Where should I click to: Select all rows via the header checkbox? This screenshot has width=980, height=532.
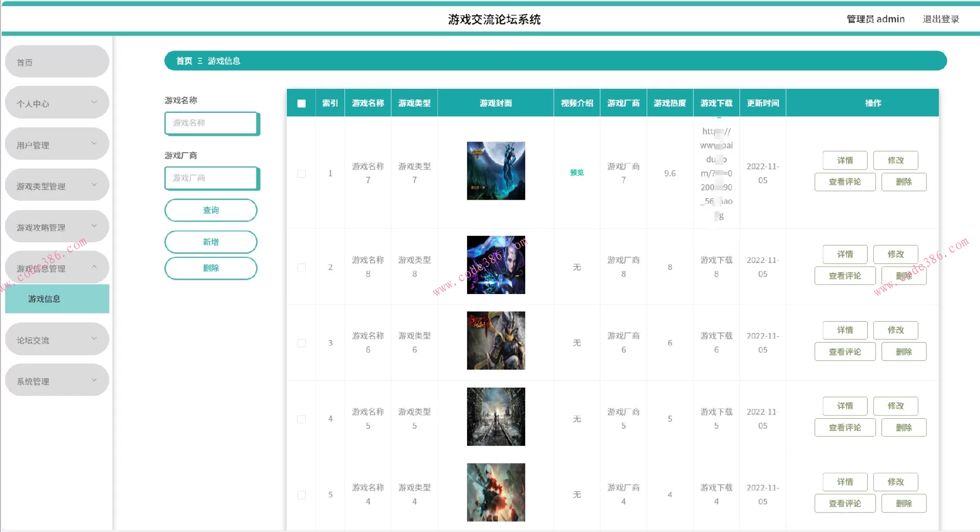[x=301, y=103]
